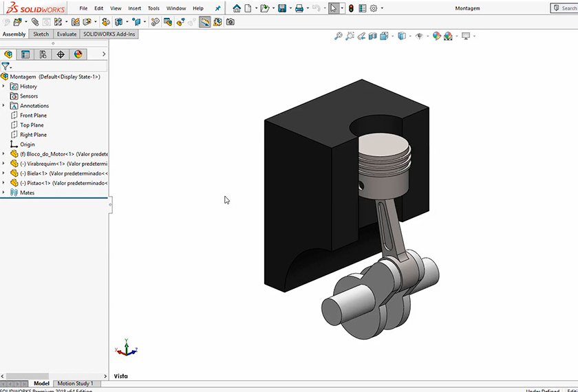Switch to the Evaluate tab
The width and height of the screenshot is (578, 392).
[67, 34]
